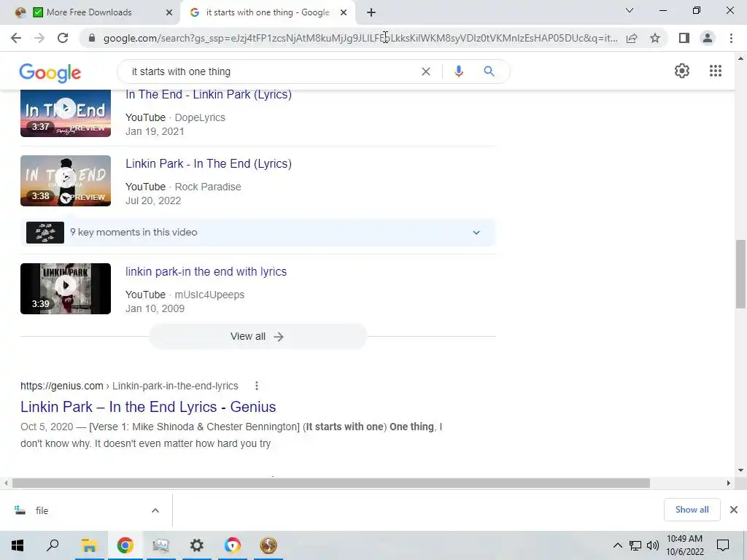This screenshot has height=560, width=747.
Task: Click Rock Paradise channel name
Action: (x=208, y=187)
